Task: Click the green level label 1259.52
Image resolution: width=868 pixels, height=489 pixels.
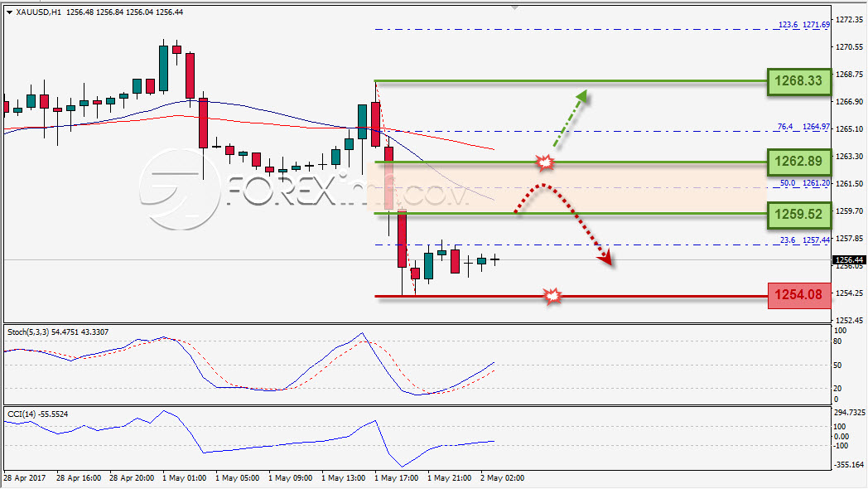Action: click(x=798, y=215)
